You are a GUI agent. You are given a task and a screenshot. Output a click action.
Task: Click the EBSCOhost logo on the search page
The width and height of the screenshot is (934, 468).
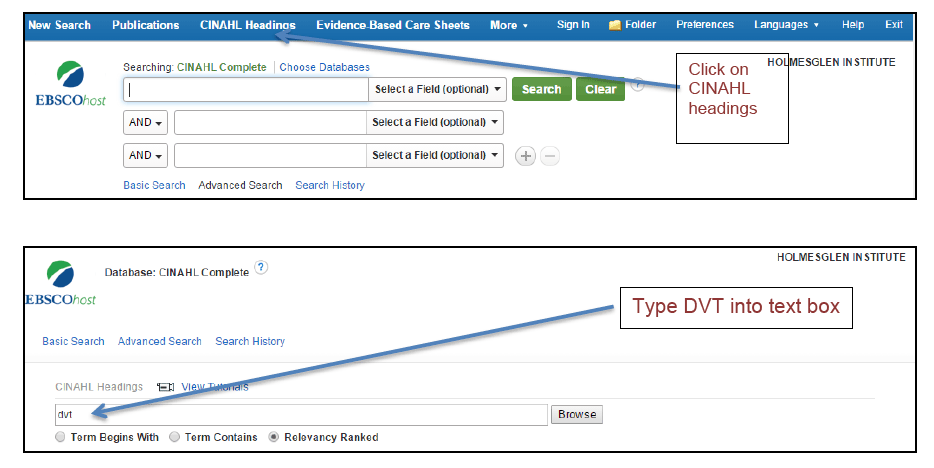70,85
